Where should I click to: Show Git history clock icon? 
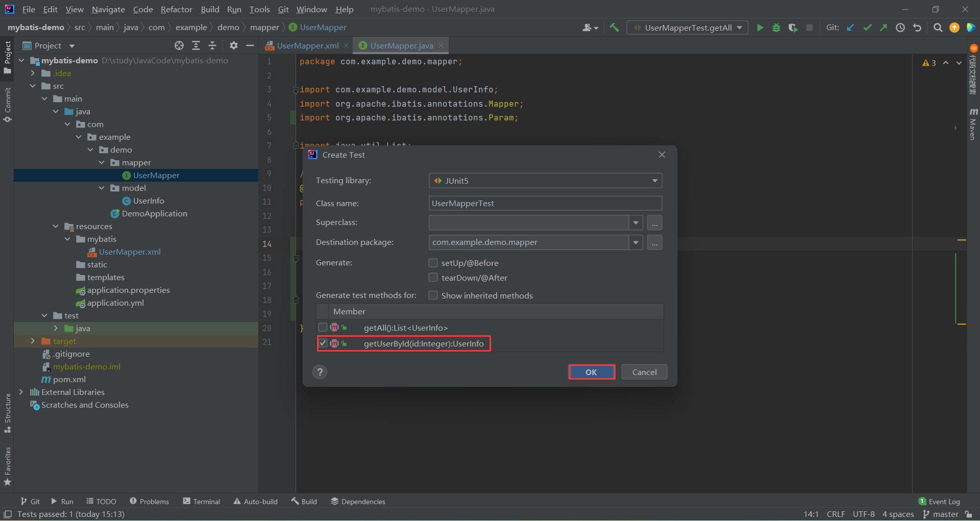click(x=900, y=28)
